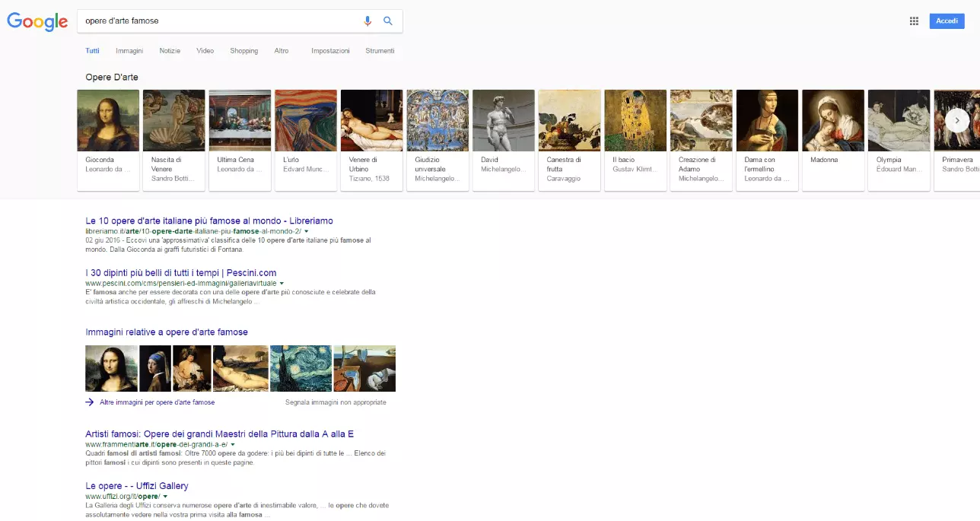Open the Shopping tab
The width and height of the screenshot is (980, 521).
[244, 51]
